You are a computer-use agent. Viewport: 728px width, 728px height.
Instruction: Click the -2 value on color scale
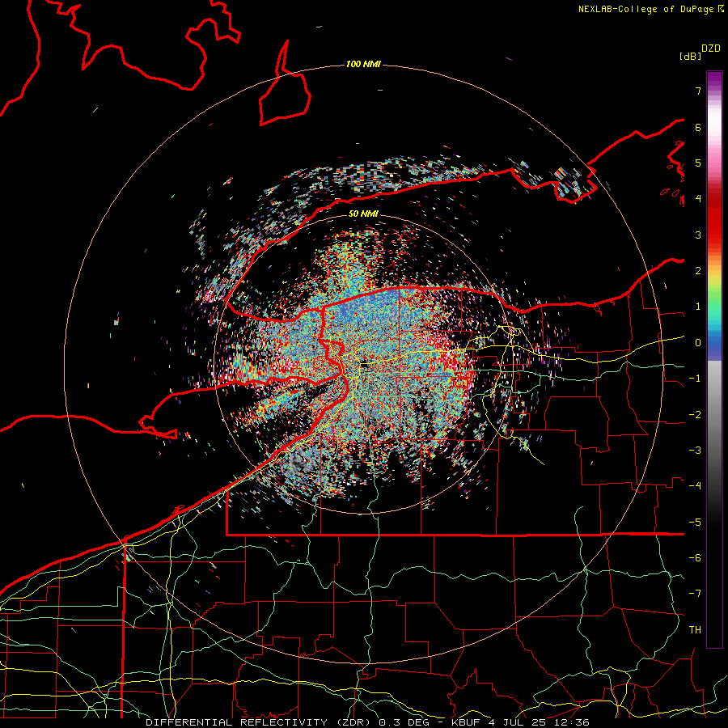point(695,415)
